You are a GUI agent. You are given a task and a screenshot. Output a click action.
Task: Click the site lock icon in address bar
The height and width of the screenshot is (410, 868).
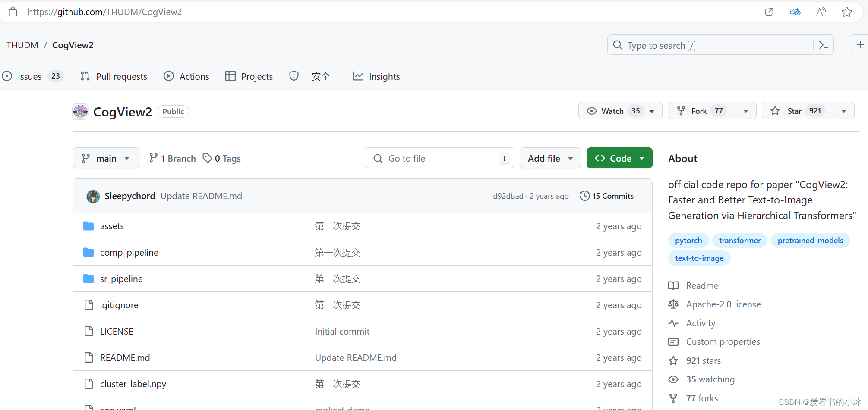coord(13,12)
